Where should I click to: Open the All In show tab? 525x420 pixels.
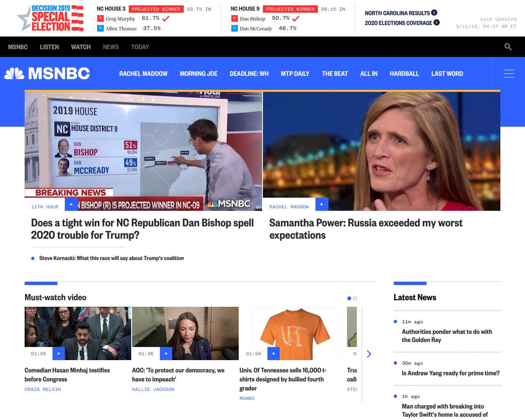(x=369, y=73)
